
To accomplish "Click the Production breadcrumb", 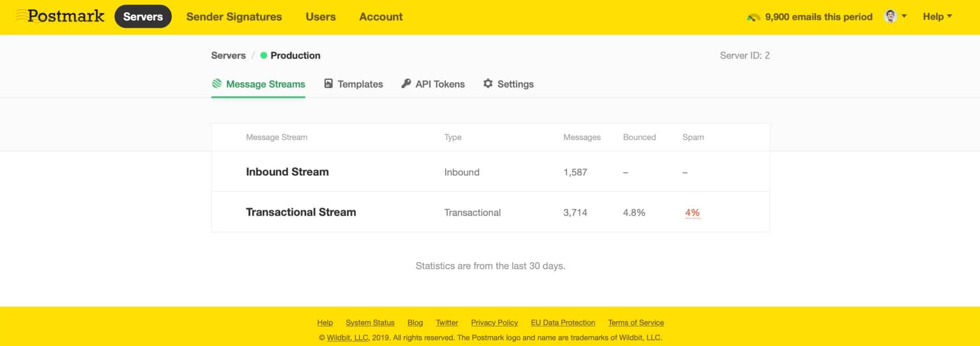I will [295, 55].
